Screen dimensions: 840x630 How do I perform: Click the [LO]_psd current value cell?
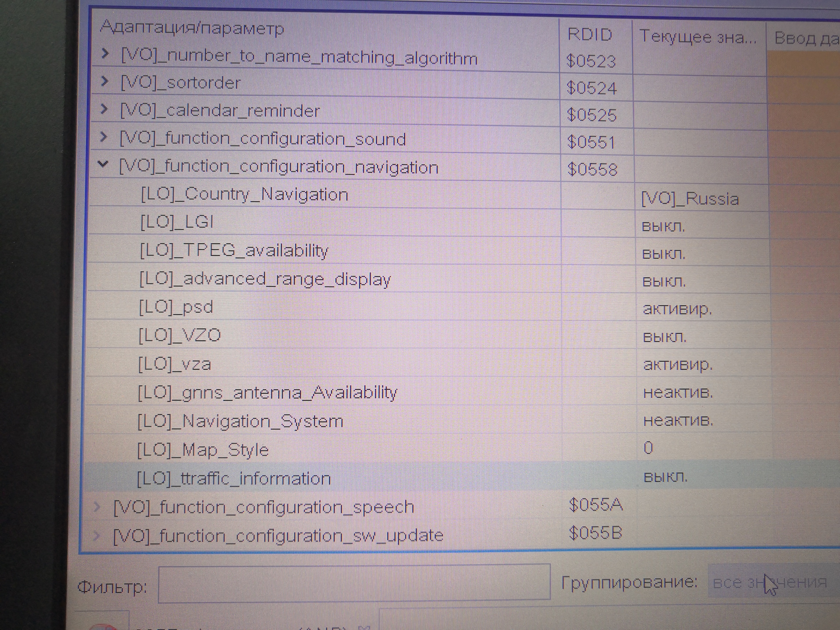click(677, 309)
